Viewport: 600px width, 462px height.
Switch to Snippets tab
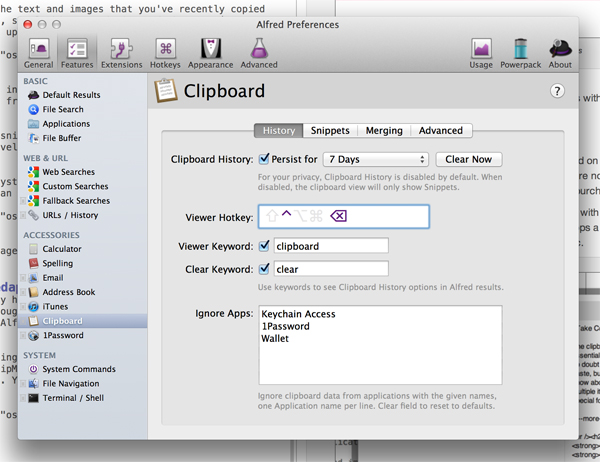pos(330,131)
